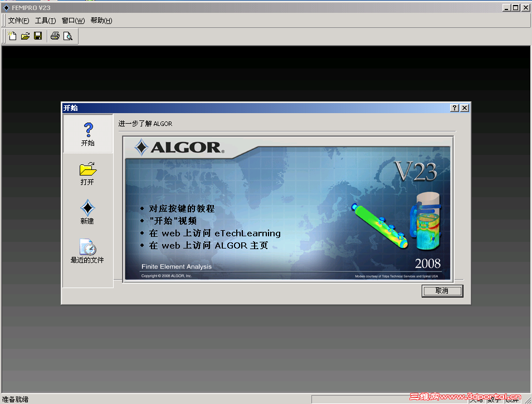Open the 在 web 上访问 eTechLearning link
This screenshot has height=404, width=532.
215,233
